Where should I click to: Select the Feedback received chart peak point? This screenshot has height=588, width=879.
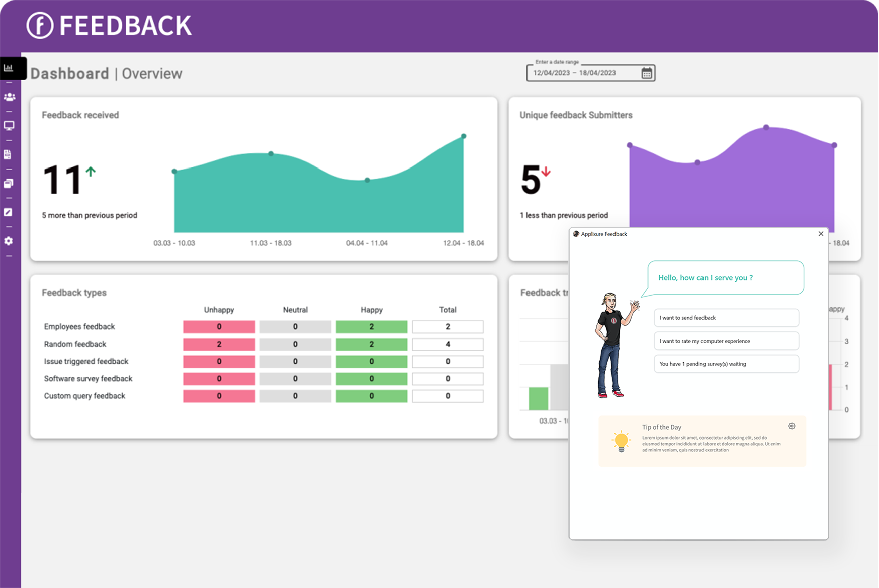[463, 135]
